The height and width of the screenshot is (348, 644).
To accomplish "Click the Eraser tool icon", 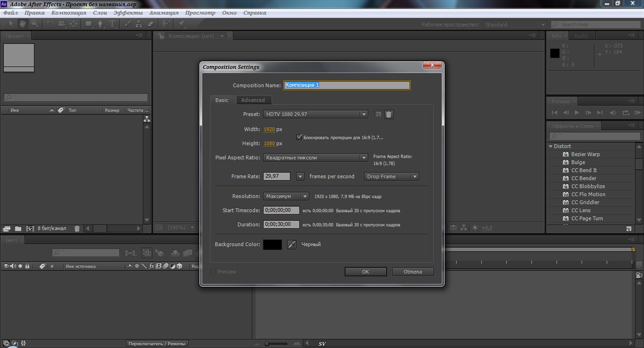I will click(151, 24).
